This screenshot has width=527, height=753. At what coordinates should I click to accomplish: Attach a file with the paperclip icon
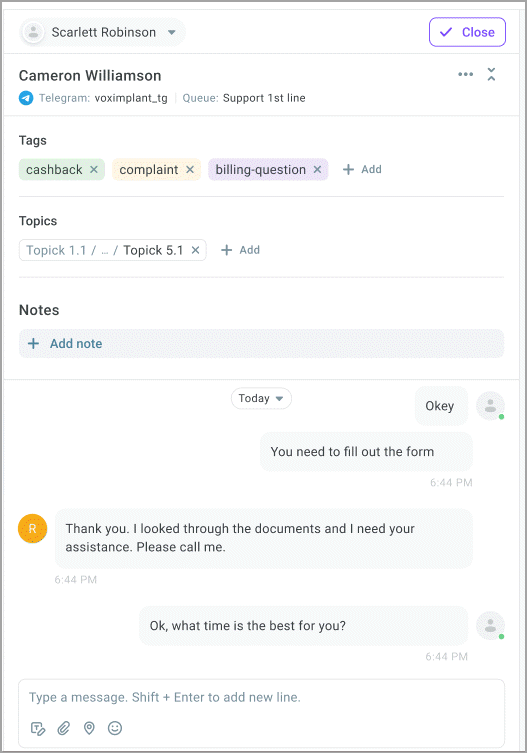tap(63, 729)
